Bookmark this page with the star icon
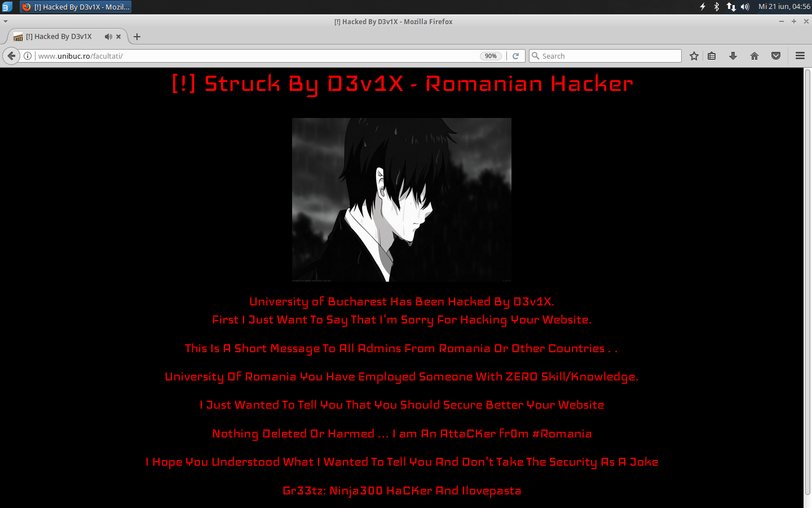Screen dimensions: 812x508 pos(694,56)
